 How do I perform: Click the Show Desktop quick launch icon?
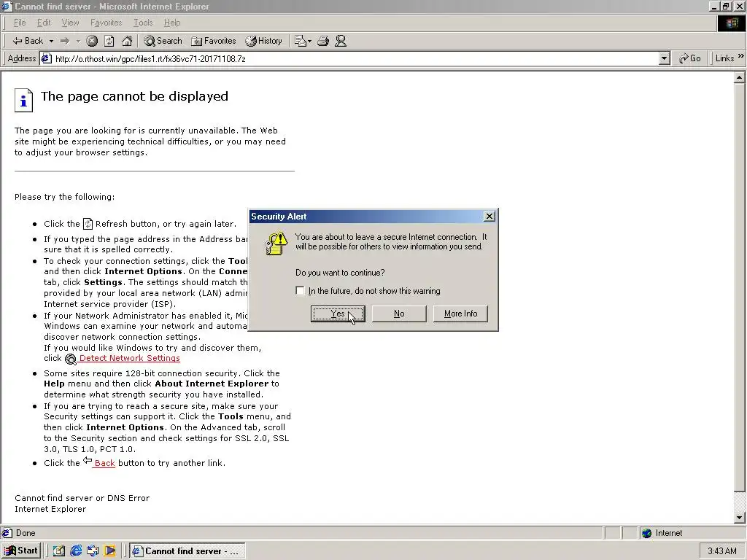[x=58, y=551]
